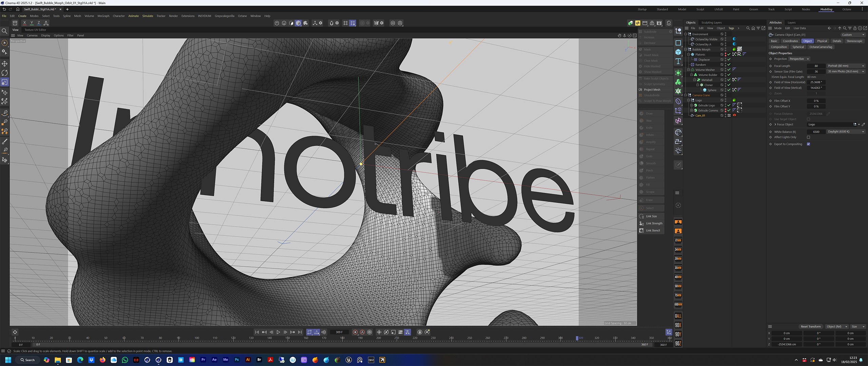The height and width of the screenshot is (366, 868).
Task: Open the Projection Perspective dropdown
Action: tap(799, 59)
